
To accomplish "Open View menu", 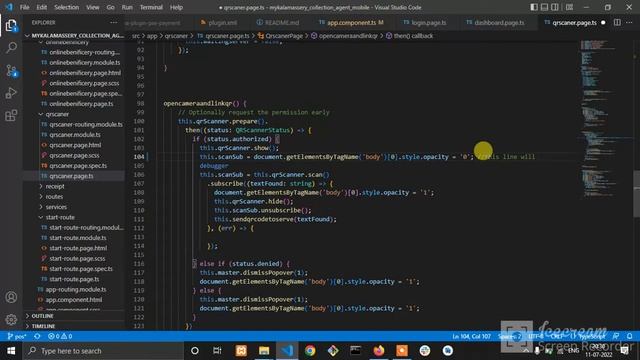I will click(x=93, y=7).
